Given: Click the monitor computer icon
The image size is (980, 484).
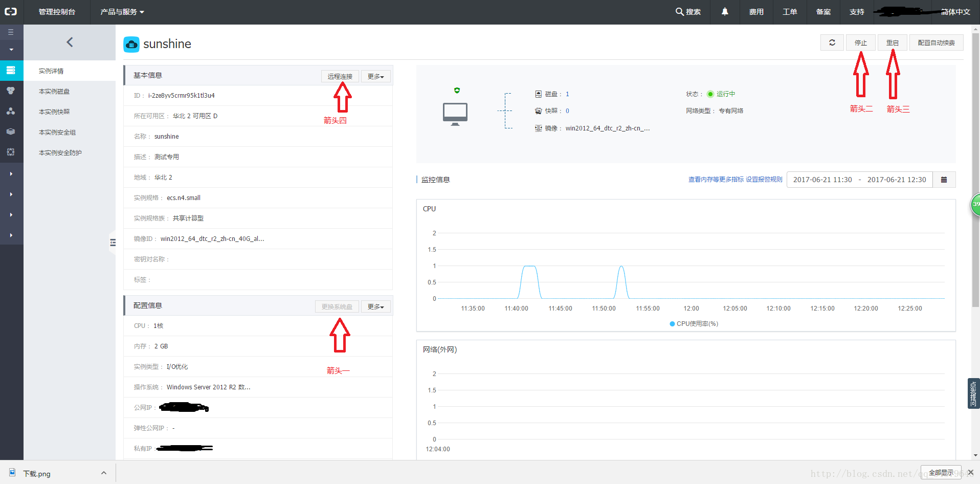Looking at the screenshot, I should pos(455,114).
